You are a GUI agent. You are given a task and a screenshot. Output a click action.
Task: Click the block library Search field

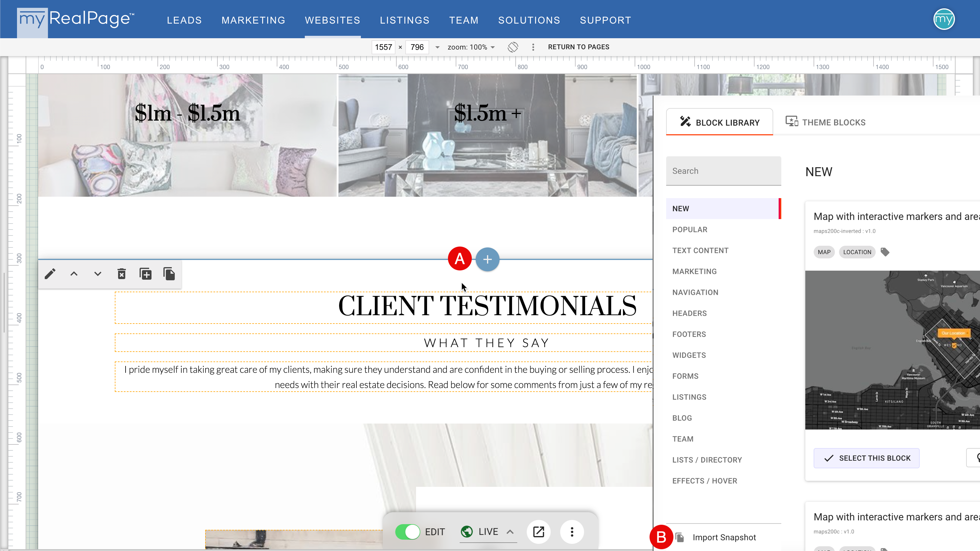pyautogui.click(x=723, y=171)
